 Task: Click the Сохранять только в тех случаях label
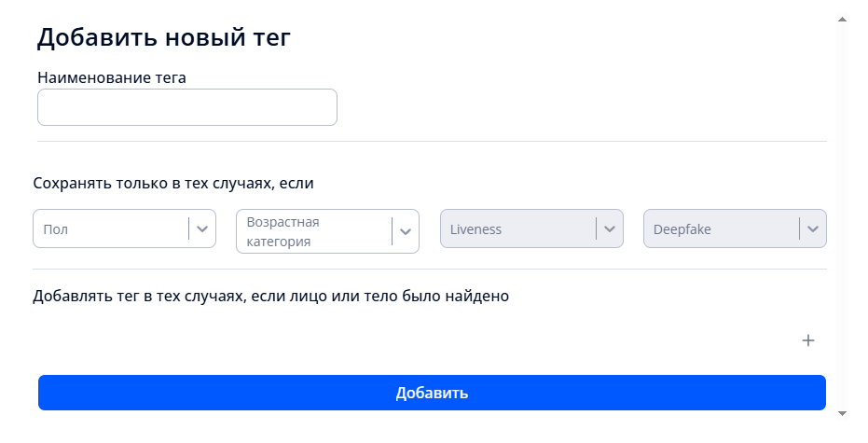coord(173,184)
